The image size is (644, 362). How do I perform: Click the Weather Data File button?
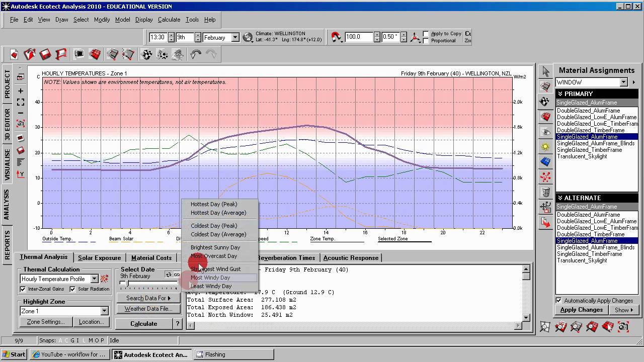pos(148,309)
